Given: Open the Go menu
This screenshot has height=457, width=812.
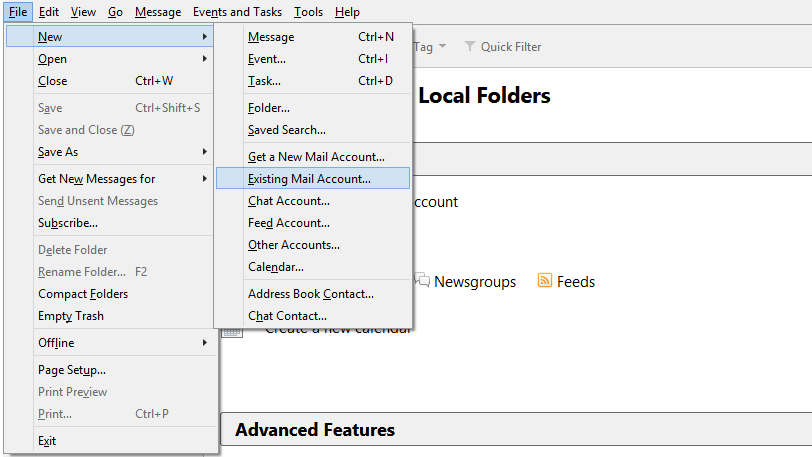Looking at the screenshot, I should pyautogui.click(x=115, y=11).
